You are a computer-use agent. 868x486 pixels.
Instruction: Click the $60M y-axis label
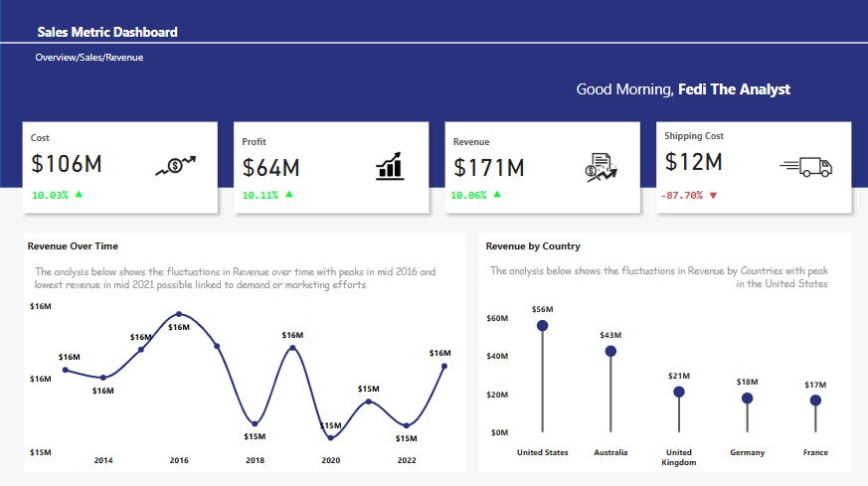497,318
